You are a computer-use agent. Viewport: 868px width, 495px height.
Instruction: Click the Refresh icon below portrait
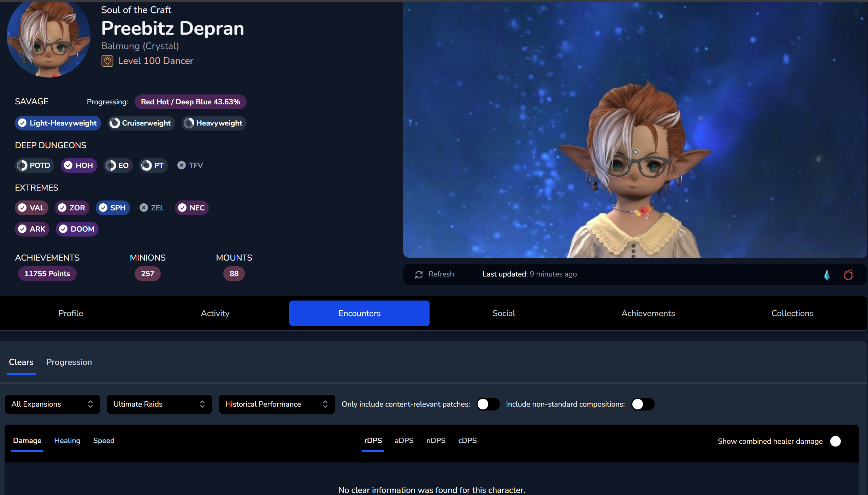click(419, 274)
